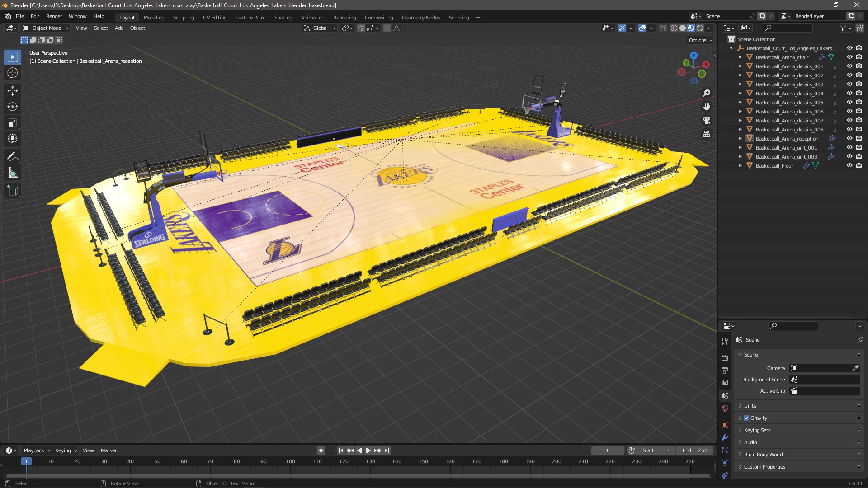The image size is (868, 488).
Task: Click the Zoom viewport gizmo icon
Action: pos(707,93)
